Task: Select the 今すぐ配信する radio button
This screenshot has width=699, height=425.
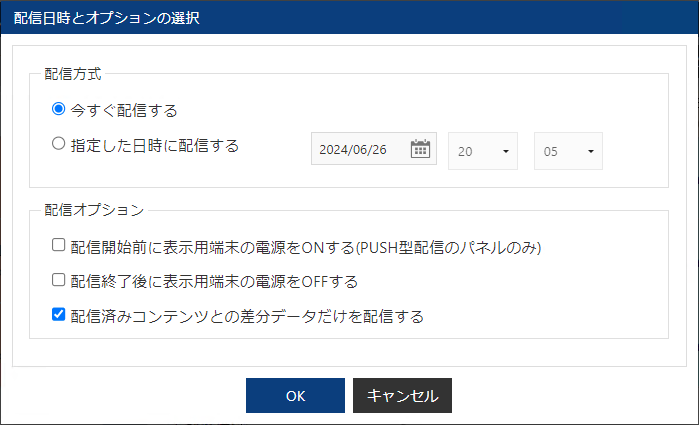Action: (59, 108)
